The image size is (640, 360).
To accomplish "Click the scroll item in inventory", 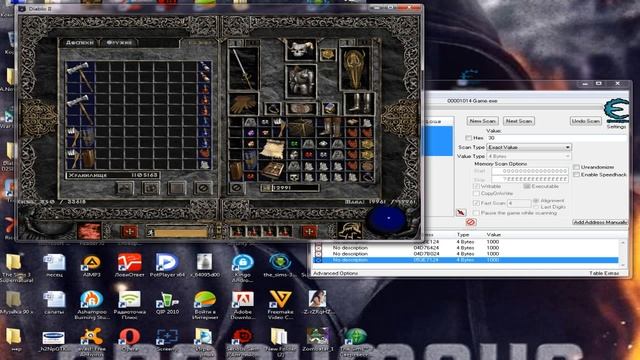I will (x=272, y=149).
